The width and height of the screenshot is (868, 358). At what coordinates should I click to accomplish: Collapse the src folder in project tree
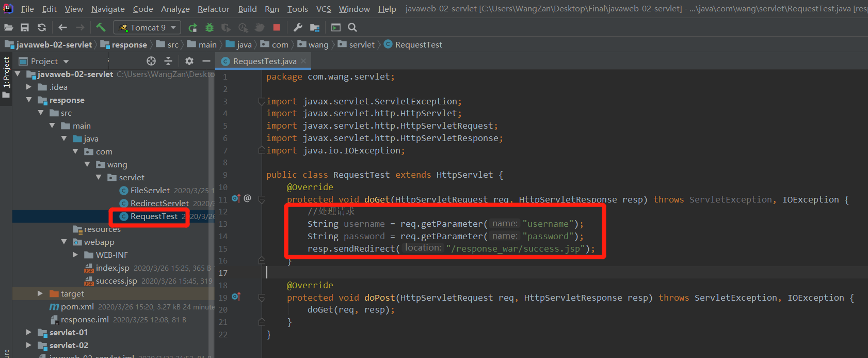[x=41, y=113]
